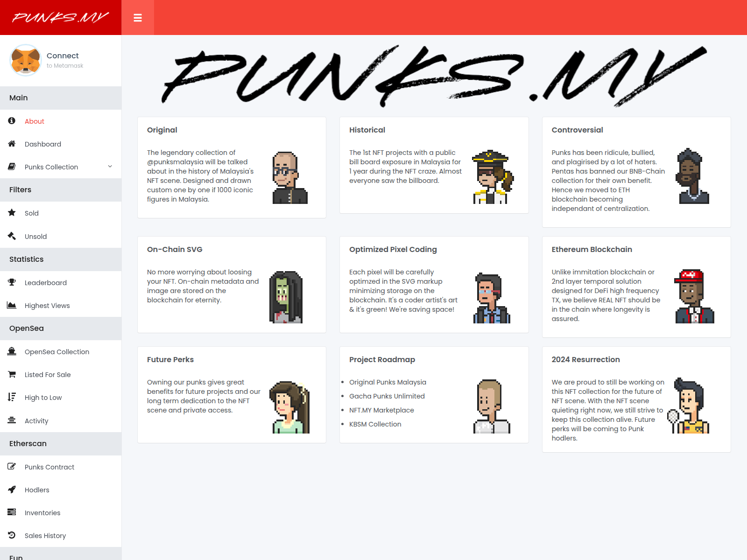The image size is (747, 560).
Task: Click the badminton punk in 2024 Resurrection card
Action: (688, 406)
